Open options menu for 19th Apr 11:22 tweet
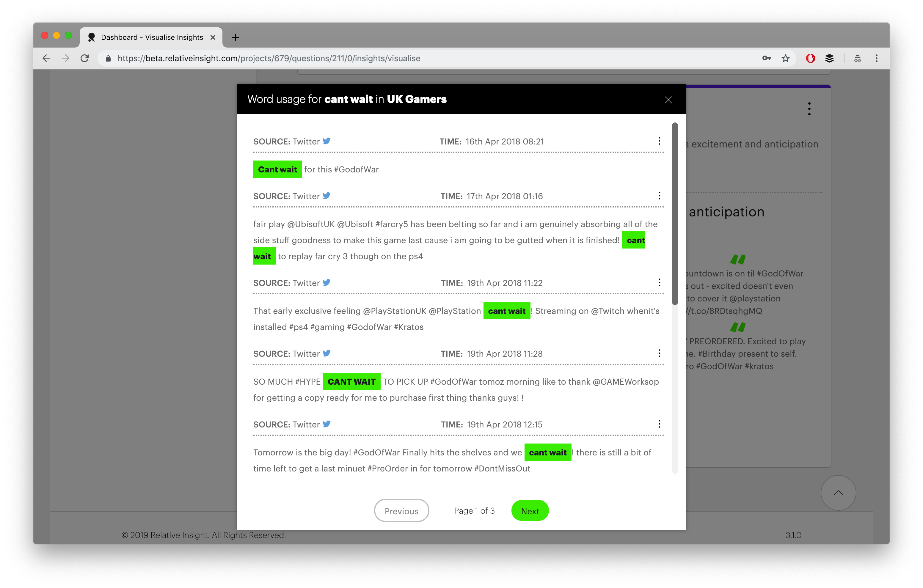 [659, 282]
